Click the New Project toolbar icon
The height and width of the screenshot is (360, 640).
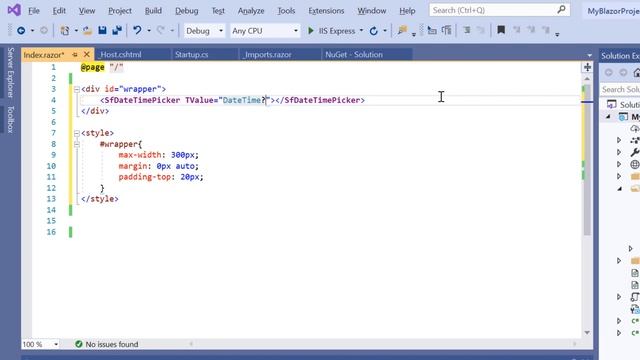(64, 31)
